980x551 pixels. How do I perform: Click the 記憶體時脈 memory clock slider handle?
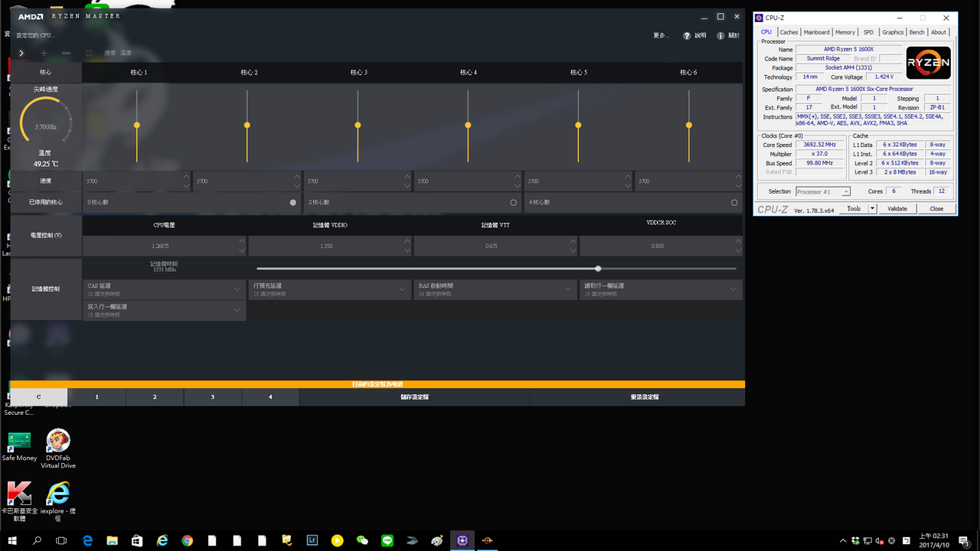[598, 269]
